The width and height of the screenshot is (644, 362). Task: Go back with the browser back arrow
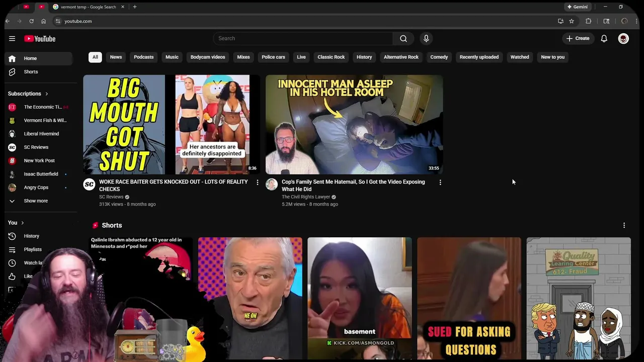coord(8,21)
